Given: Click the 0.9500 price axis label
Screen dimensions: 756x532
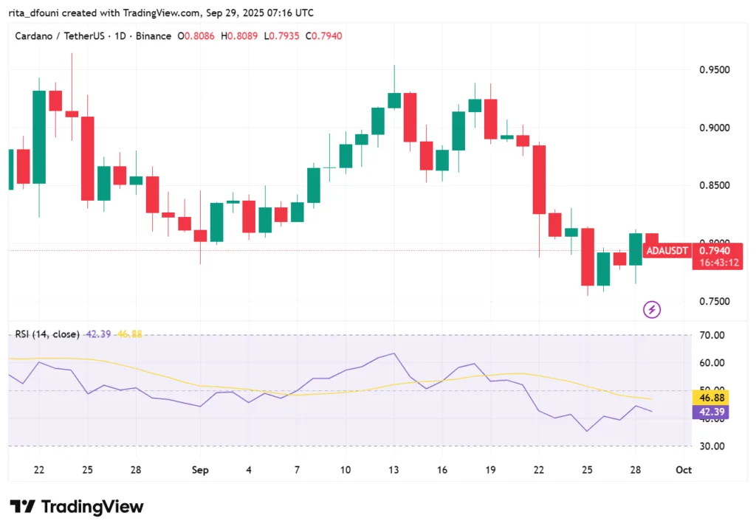Looking at the screenshot, I should pos(713,70).
